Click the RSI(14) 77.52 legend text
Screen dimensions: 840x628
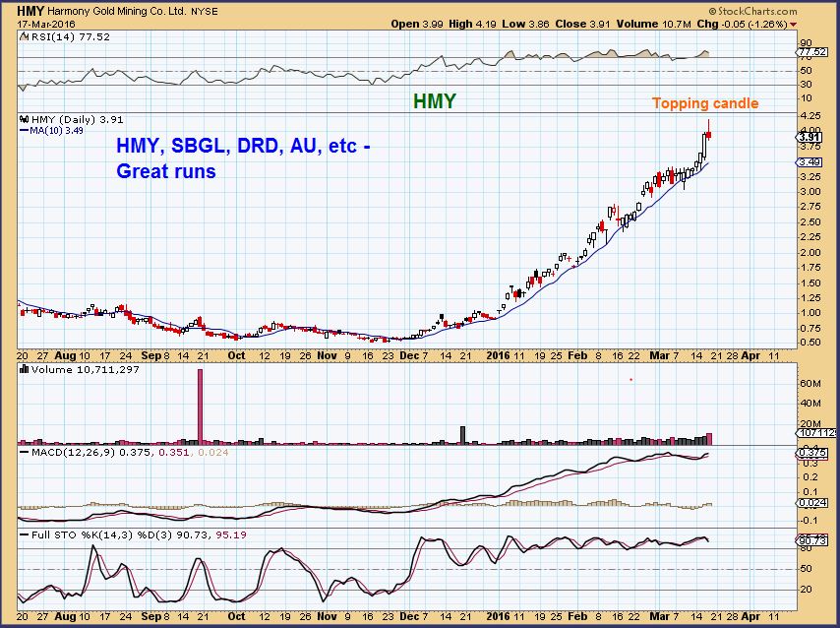coord(71,37)
